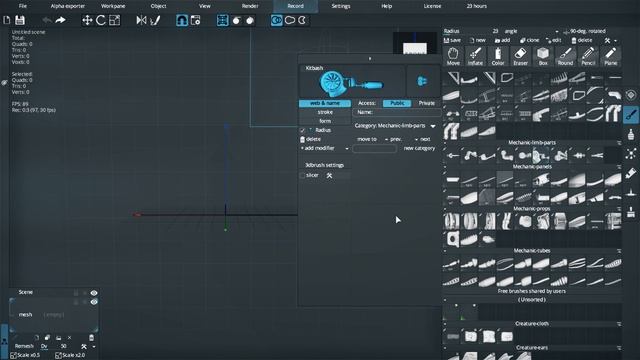Click the highlighted brush icon in right sidebar
The width and height of the screenshot is (640, 360).
tap(631, 114)
